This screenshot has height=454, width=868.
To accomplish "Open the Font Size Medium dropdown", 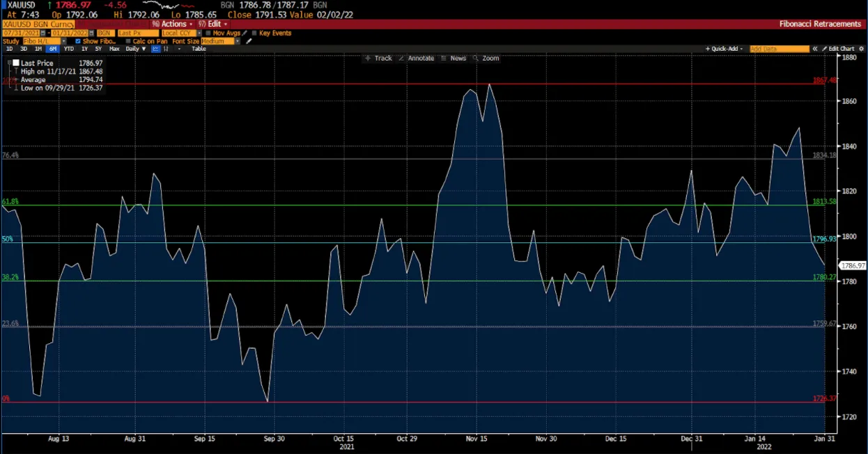I will tap(237, 41).
